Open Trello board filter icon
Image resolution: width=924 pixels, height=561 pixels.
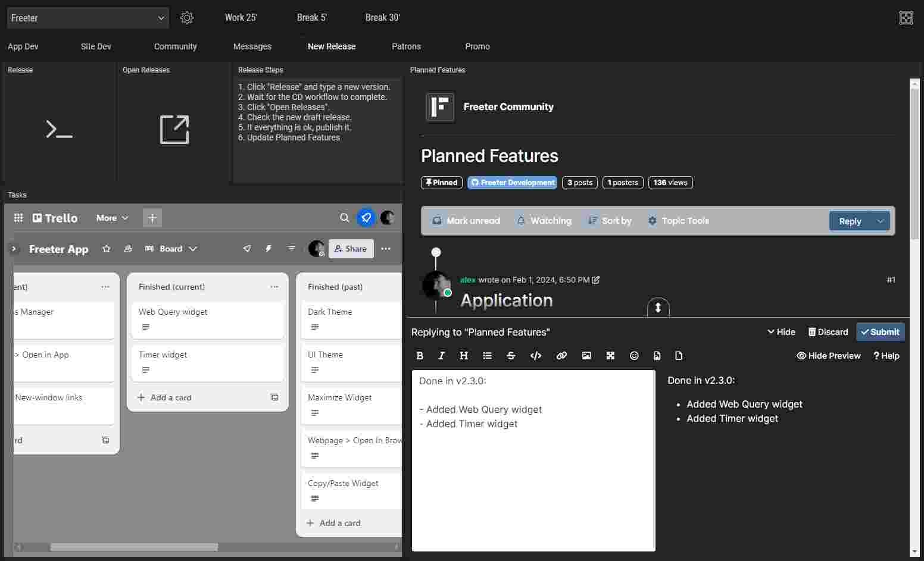(291, 249)
